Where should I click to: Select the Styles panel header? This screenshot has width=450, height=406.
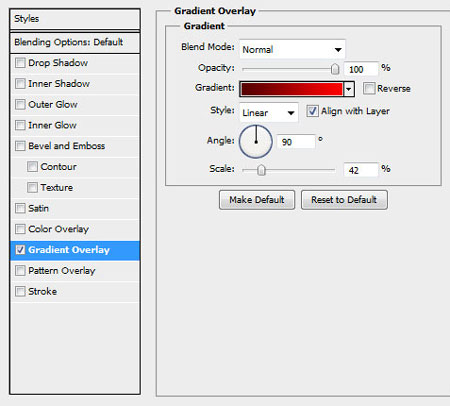(75, 19)
